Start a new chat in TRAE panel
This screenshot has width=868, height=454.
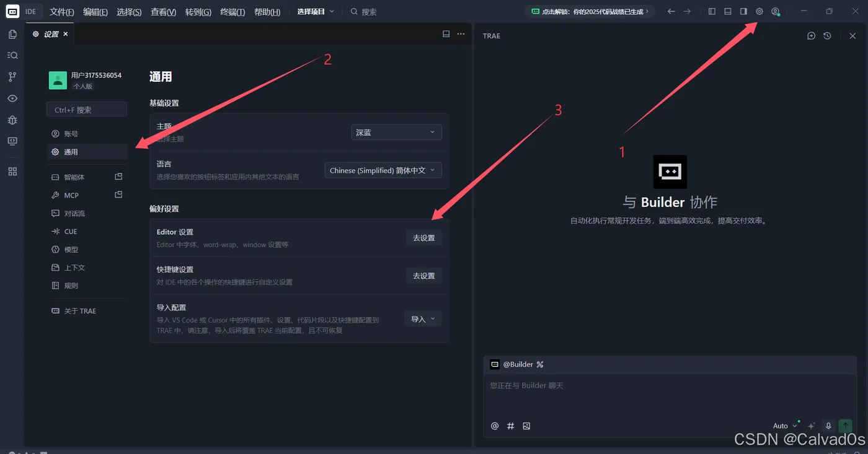pyautogui.click(x=811, y=36)
